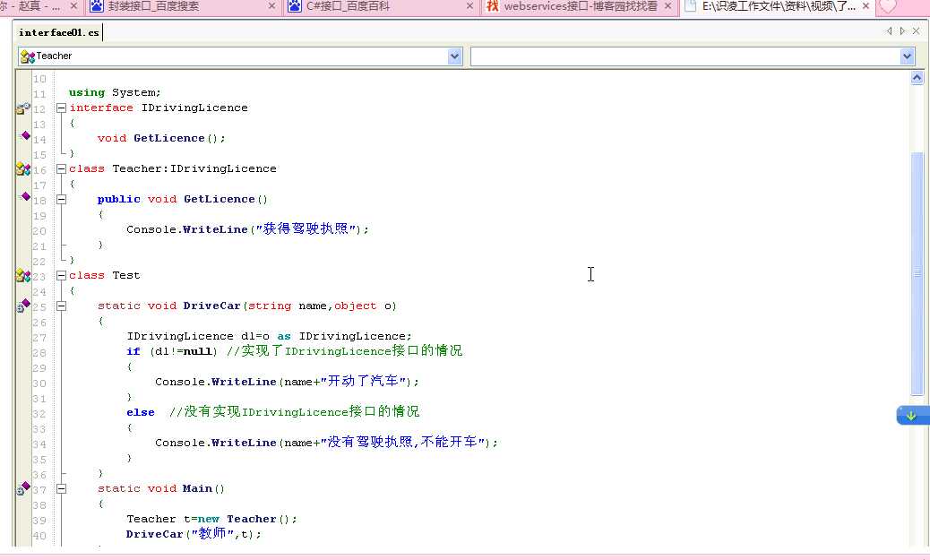
Task: Click the DriveCar method name on line 25
Action: pyautogui.click(x=211, y=306)
